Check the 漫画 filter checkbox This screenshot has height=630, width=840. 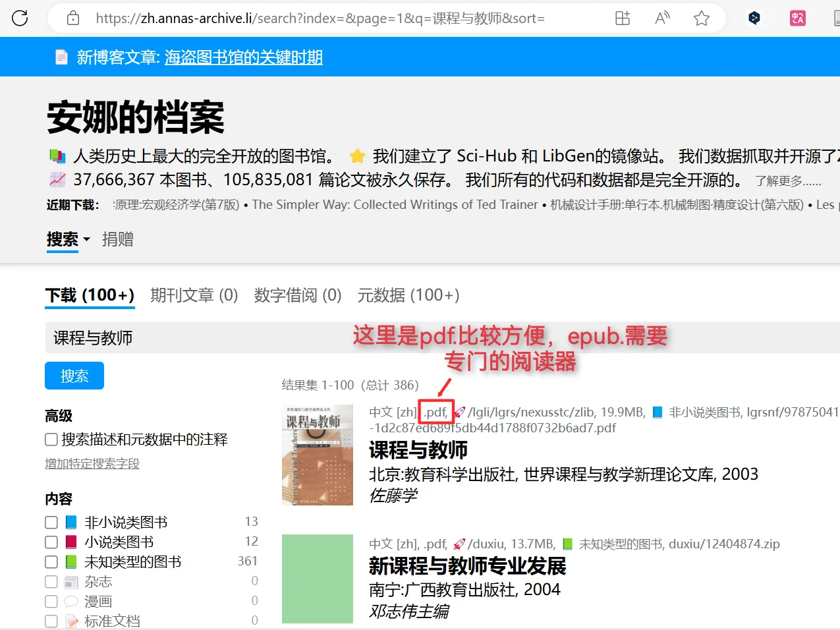pyautogui.click(x=51, y=602)
